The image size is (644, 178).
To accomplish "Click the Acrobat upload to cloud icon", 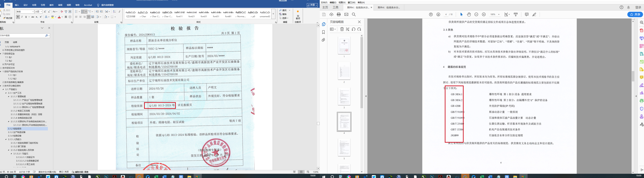I will pos(331,14).
